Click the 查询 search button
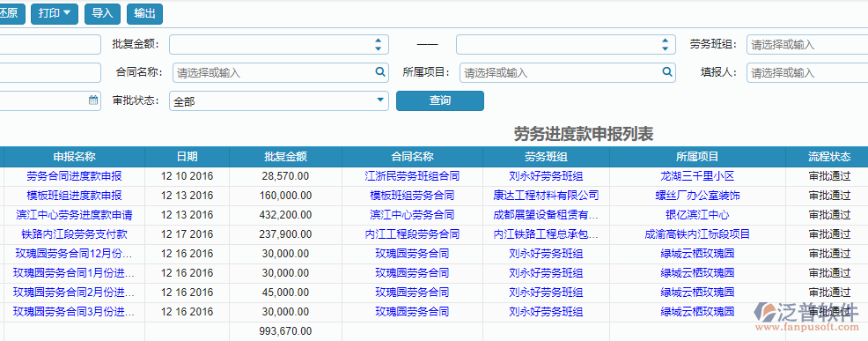 coord(440,101)
